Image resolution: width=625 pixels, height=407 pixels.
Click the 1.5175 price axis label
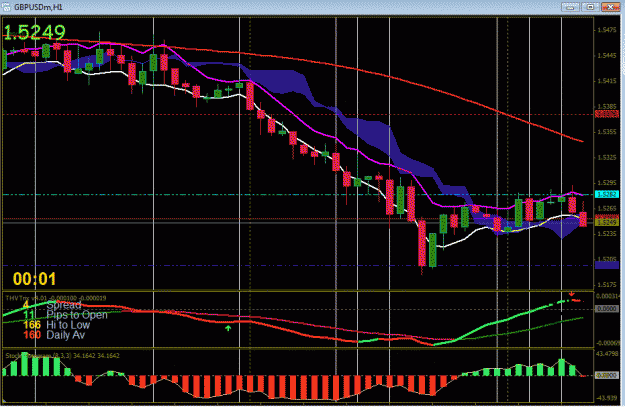point(607,285)
